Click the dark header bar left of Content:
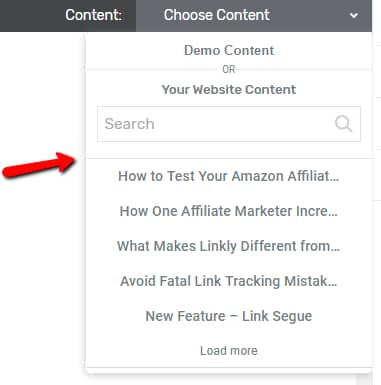 (x=32, y=16)
